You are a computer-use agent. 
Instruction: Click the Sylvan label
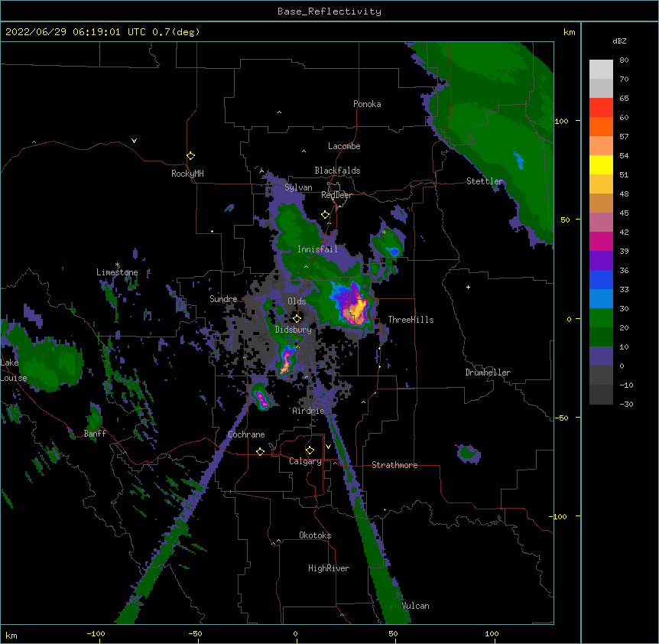point(298,187)
